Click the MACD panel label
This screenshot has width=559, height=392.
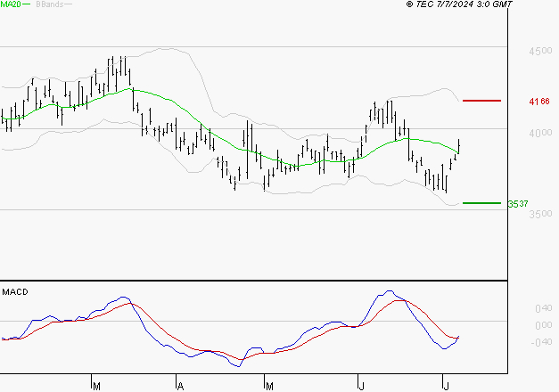point(15,292)
